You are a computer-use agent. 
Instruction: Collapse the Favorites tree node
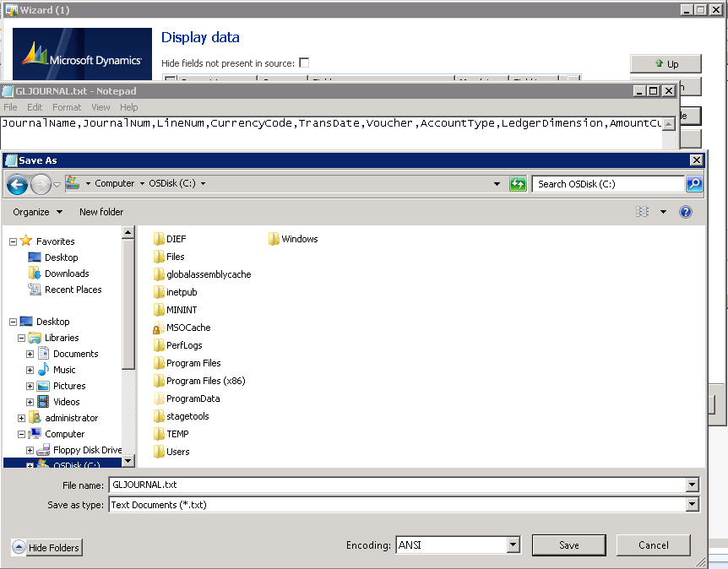(x=14, y=241)
